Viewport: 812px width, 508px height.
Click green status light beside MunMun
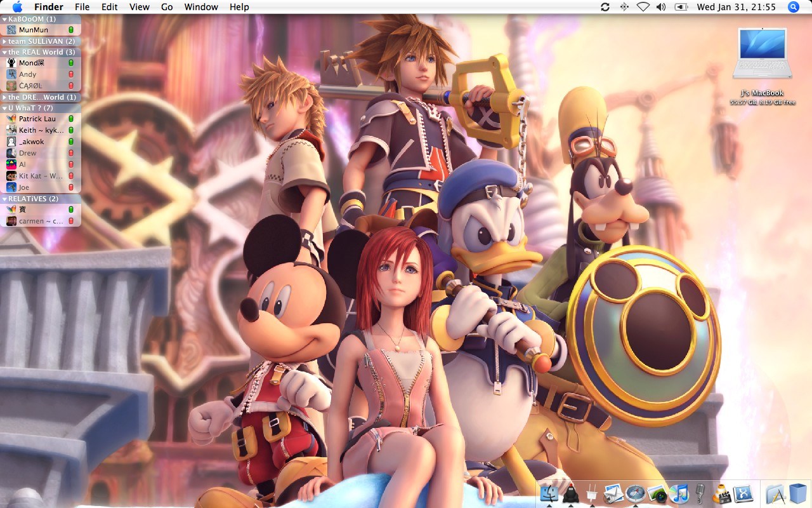(71, 30)
